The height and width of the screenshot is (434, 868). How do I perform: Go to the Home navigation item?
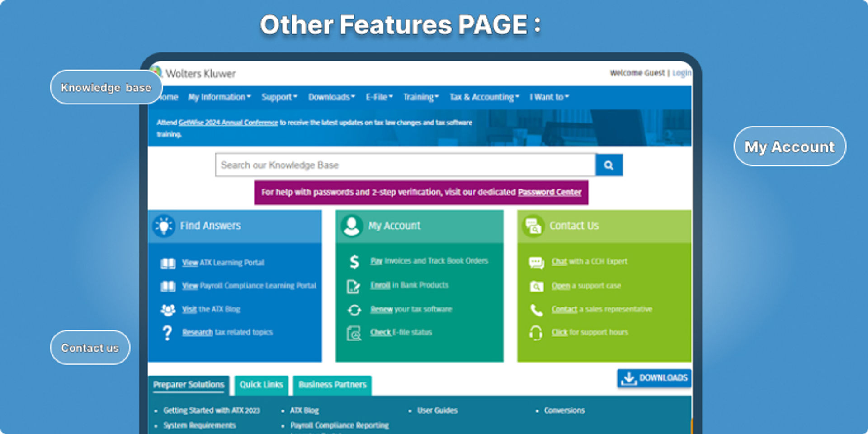[168, 97]
